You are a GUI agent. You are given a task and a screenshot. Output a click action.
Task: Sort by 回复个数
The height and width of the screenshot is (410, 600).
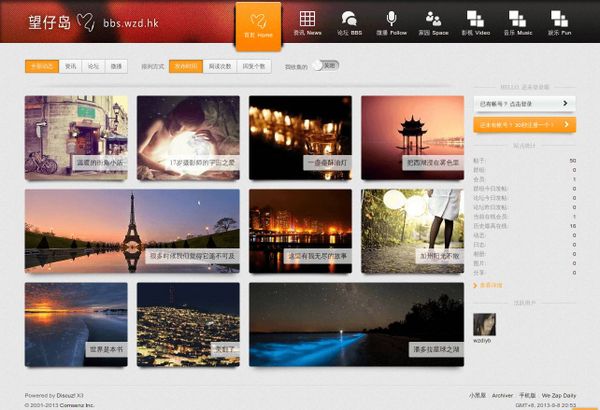click(x=254, y=66)
